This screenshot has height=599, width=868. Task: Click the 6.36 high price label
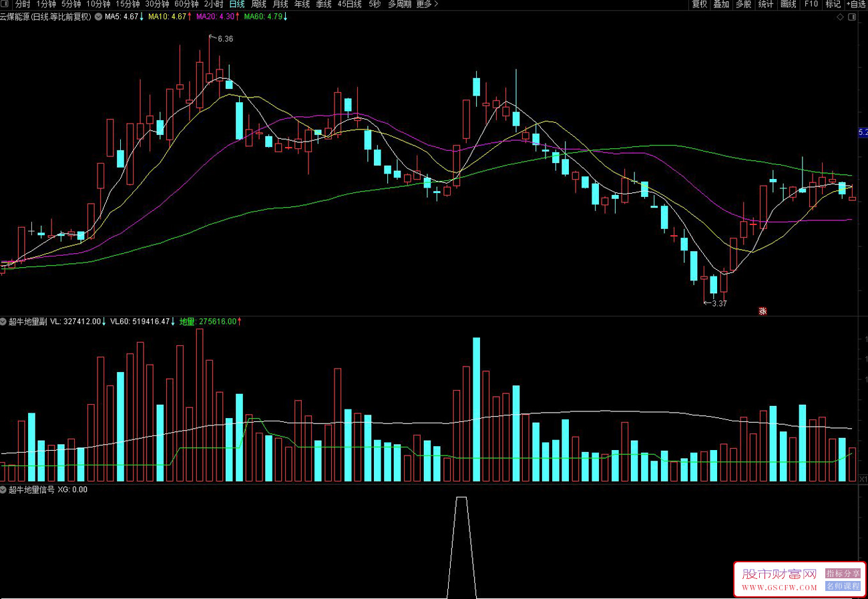(226, 39)
